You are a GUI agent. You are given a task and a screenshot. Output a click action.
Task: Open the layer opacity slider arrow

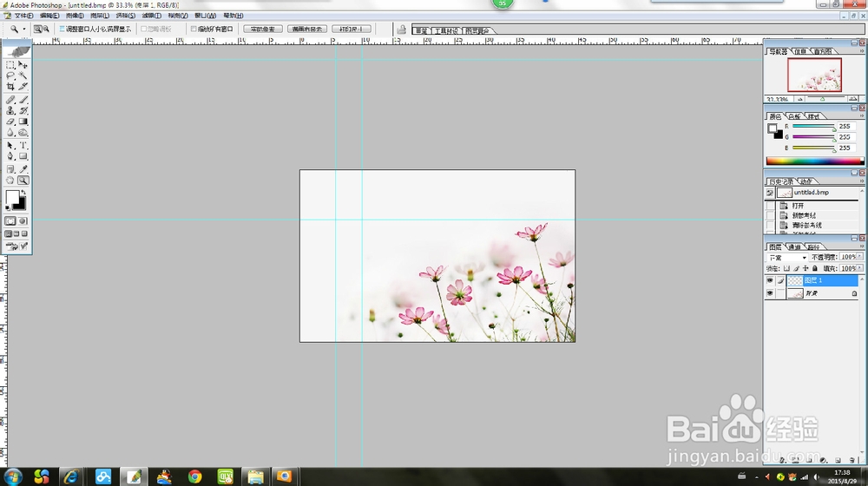click(x=859, y=257)
